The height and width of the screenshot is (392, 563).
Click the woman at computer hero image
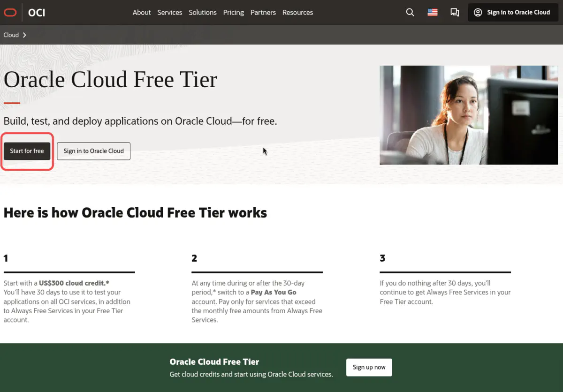469,115
